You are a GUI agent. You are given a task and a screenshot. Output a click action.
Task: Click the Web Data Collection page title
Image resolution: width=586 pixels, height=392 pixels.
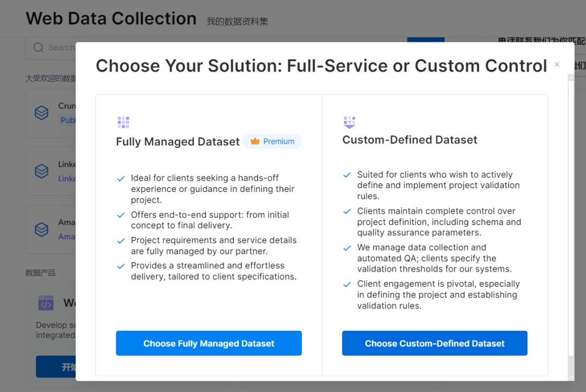click(x=111, y=18)
